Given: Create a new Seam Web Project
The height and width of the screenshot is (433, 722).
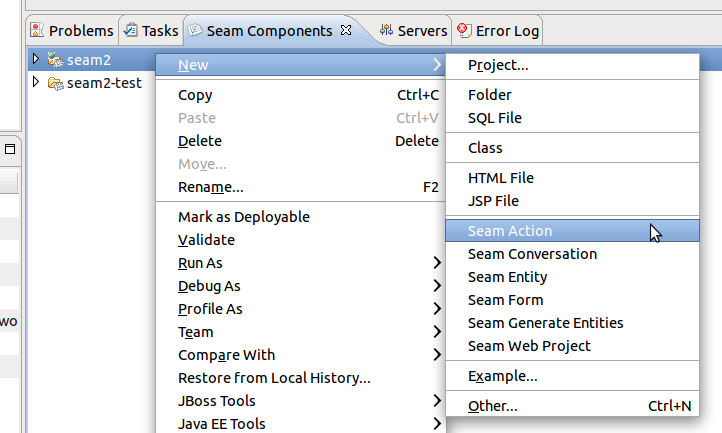Looking at the screenshot, I should [529, 346].
